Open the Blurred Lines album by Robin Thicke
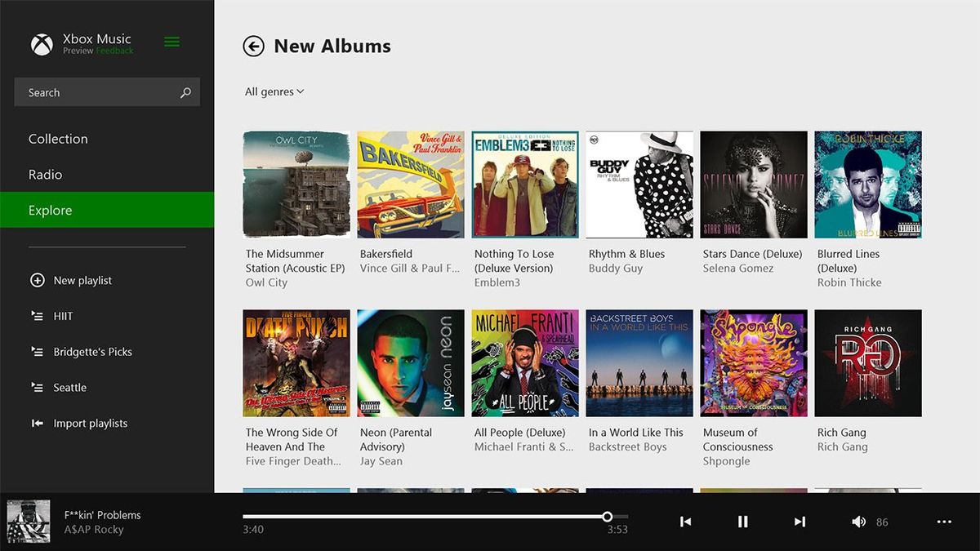The width and height of the screenshot is (980, 551). coord(867,184)
